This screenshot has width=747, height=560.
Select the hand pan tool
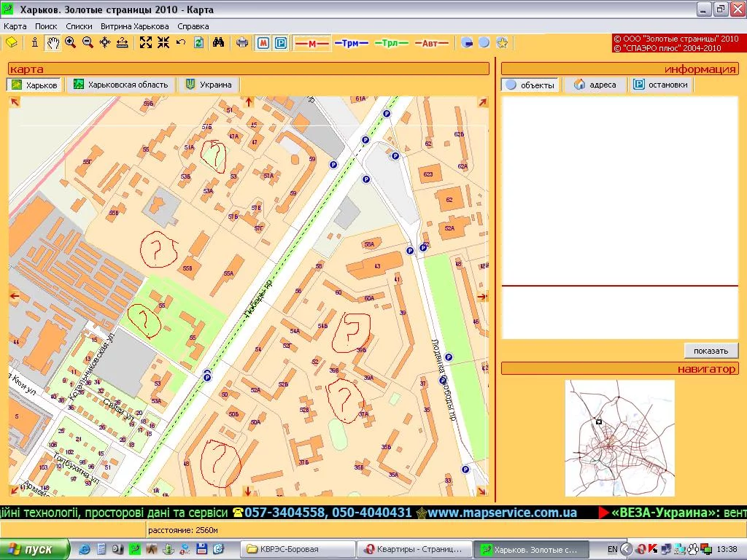[53, 43]
